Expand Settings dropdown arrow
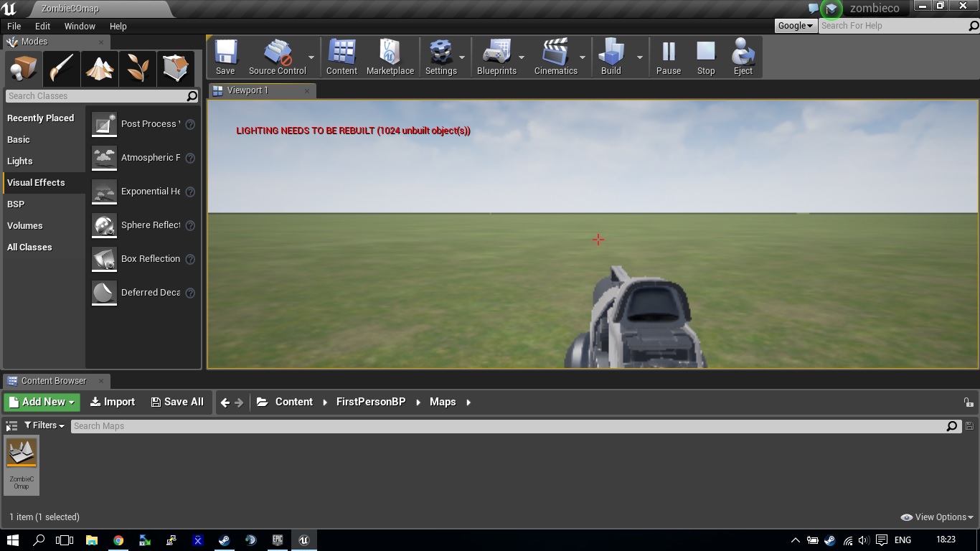 coord(462,57)
